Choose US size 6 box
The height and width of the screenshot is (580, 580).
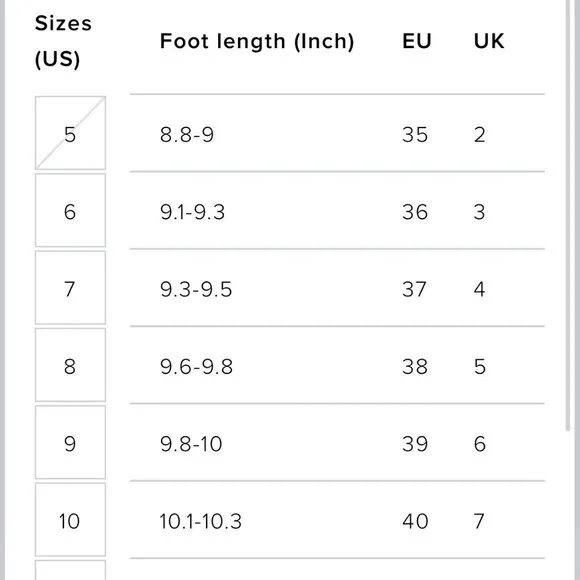pyautogui.click(x=70, y=210)
